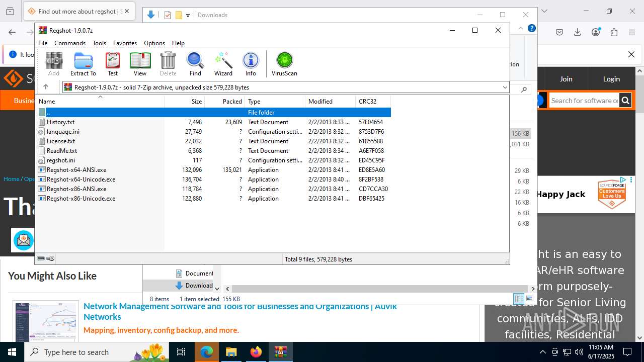Image resolution: width=644 pixels, height=362 pixels.
Task: Click the taskbar search box
Action: point(97,352)
